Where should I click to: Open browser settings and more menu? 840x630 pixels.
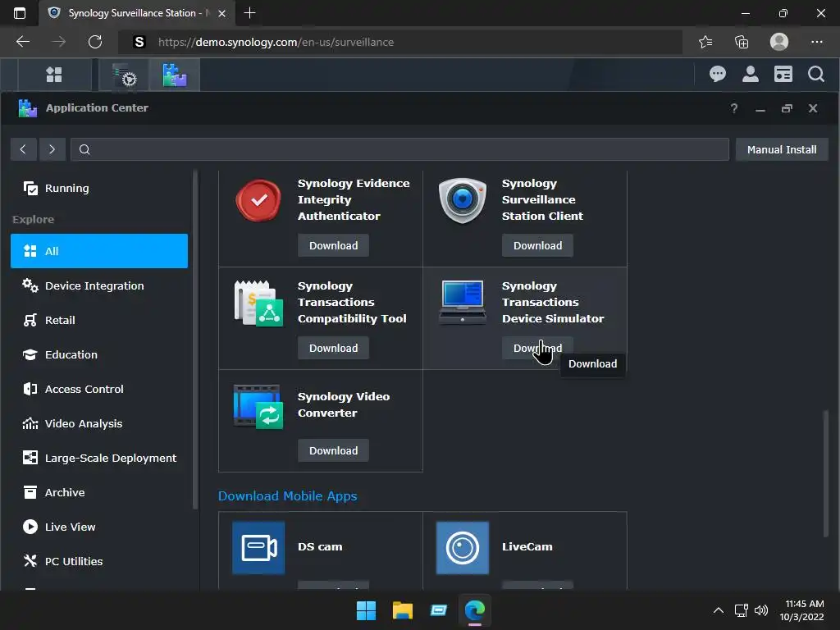pos(816,42)
